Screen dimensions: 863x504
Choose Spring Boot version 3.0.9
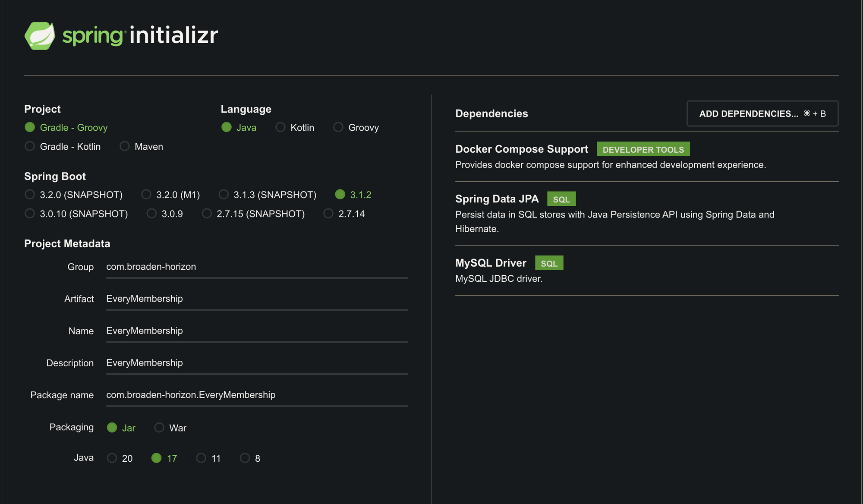pos(151,214)
